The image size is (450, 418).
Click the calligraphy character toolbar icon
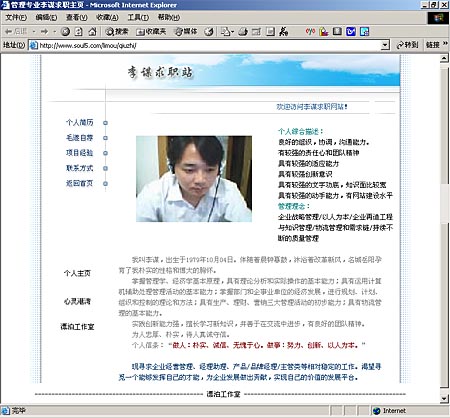coord(284,32)
